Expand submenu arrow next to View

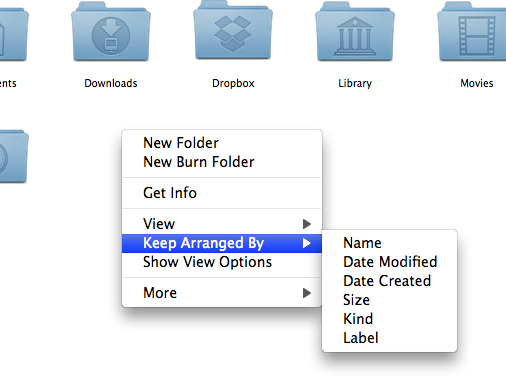(307, 224)
